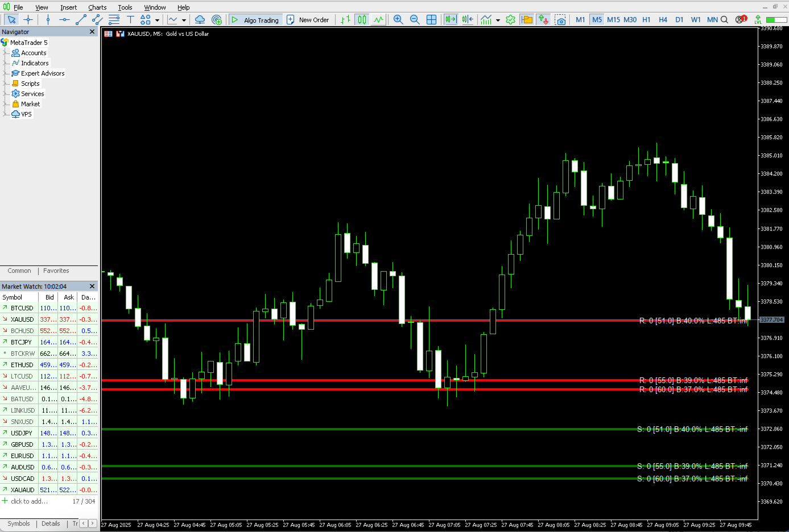
Task: Select the horizontal line tool
Action: pyautogui.click(x=64, y=20)
